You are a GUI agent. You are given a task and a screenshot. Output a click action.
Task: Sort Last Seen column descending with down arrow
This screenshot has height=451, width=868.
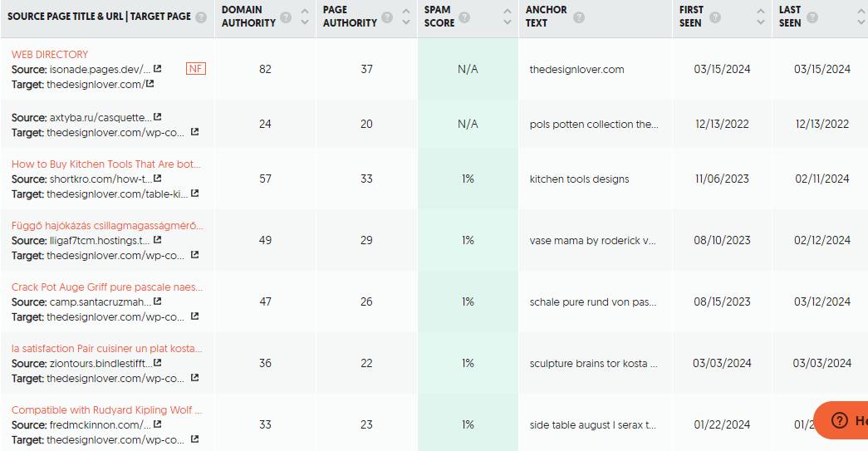click(x=861, y=23)
